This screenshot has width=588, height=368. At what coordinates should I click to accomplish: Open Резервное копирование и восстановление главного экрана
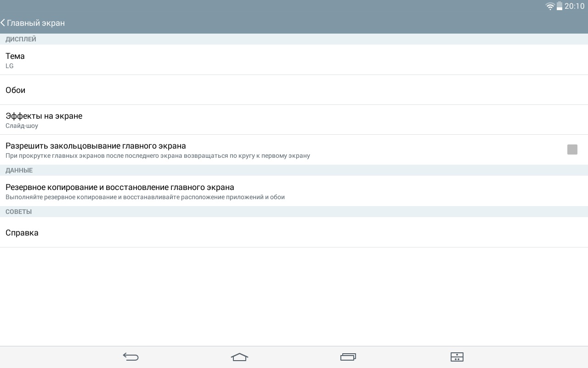(120, 187)
